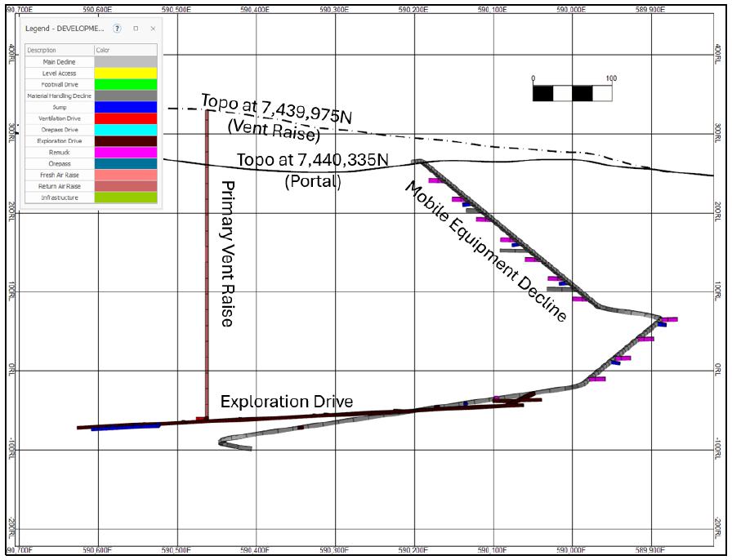Click the Sump blue color swatch

click(x=126, y=107)
